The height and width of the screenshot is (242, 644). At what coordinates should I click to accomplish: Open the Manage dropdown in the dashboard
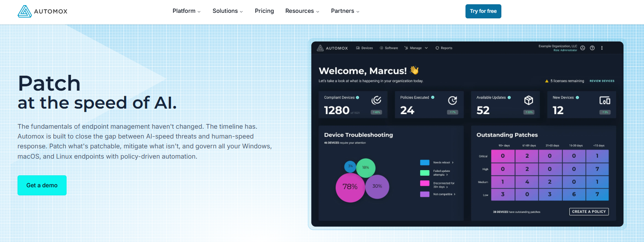pyautogui.click(x=416, y=48)
